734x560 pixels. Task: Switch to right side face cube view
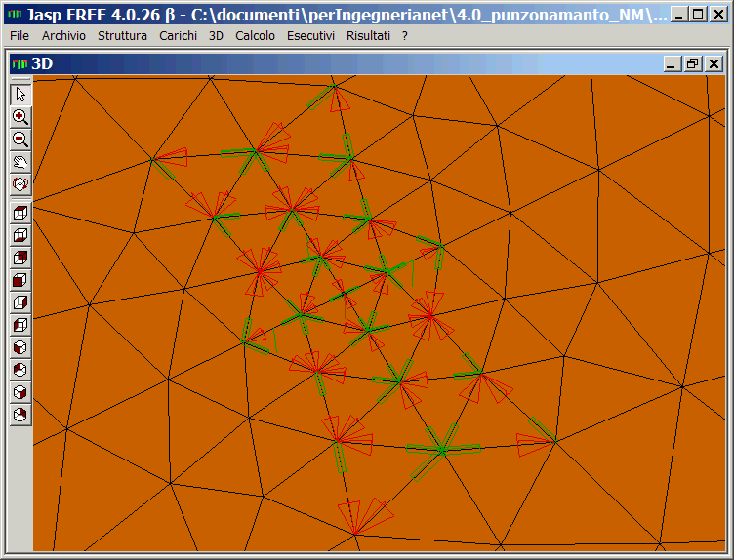tap(20, 302)
